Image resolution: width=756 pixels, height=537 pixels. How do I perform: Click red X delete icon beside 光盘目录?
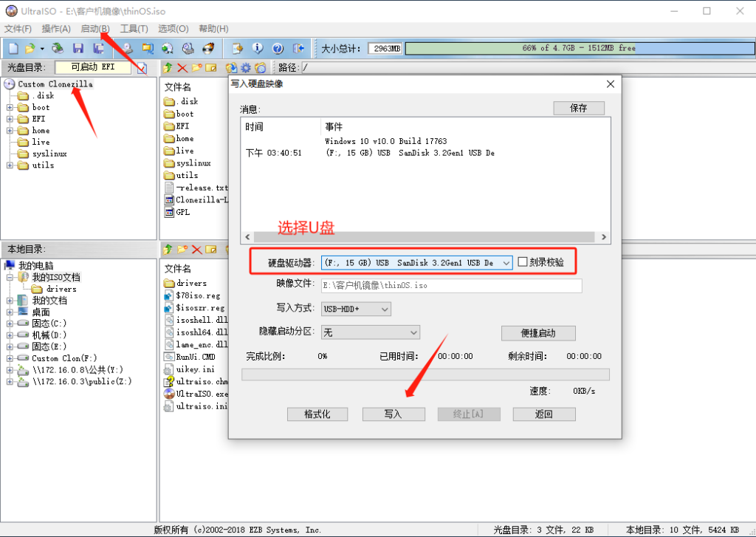pyautogui.click(x=182, y=67)
